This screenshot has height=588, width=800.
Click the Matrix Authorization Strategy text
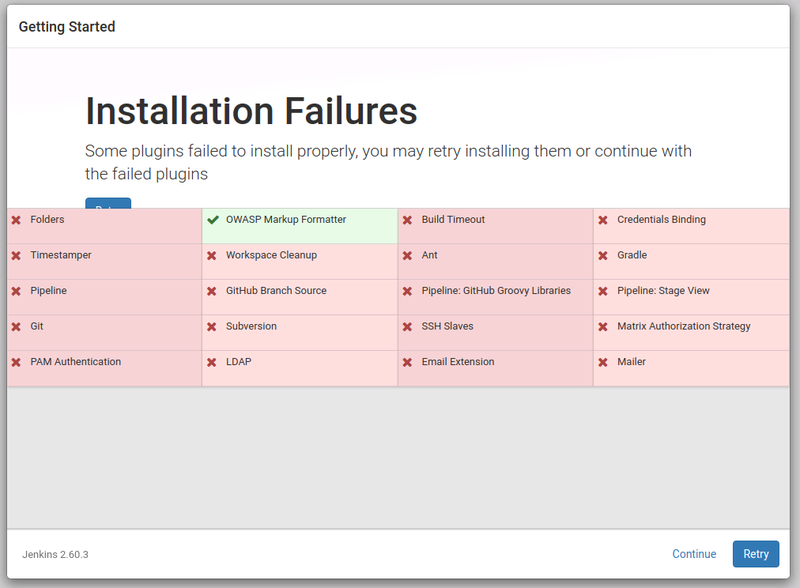point(684,326)
